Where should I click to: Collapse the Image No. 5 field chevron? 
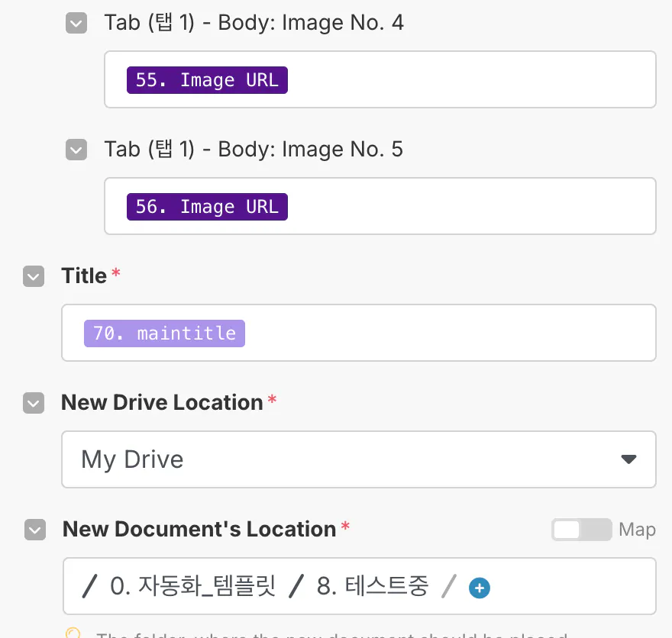click(x=76, y=150)
